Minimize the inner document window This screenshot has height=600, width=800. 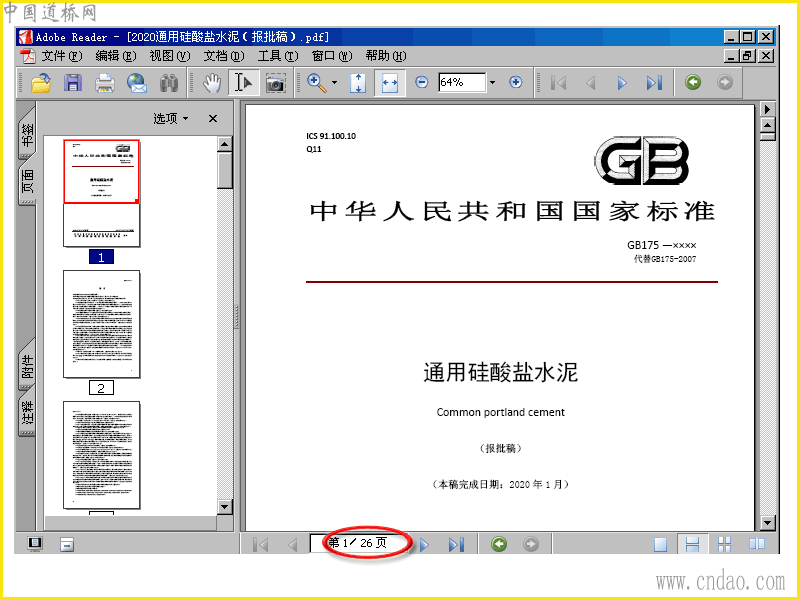coord(732,56)
